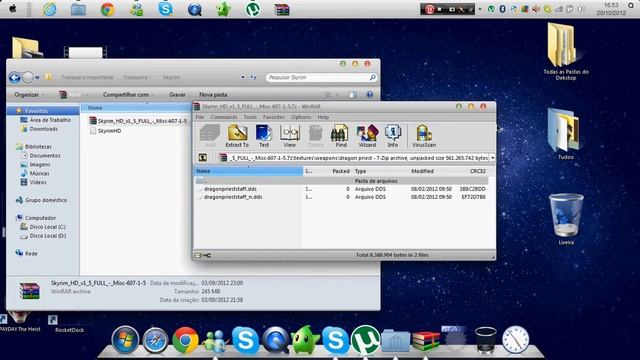
Task: Click the Test archive icon in WinRAR
Action: 264,136
